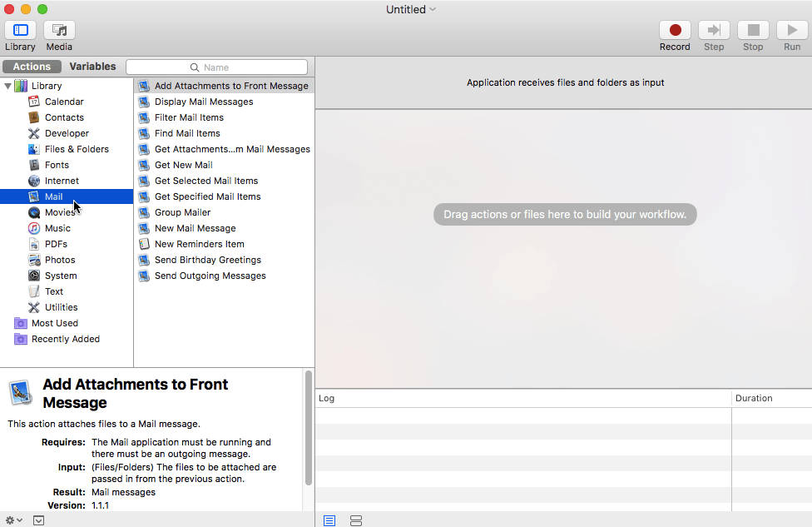The image size is (812, 527).
Task: Select Add Attachments to Front Message action
Action: coord(225,86)
